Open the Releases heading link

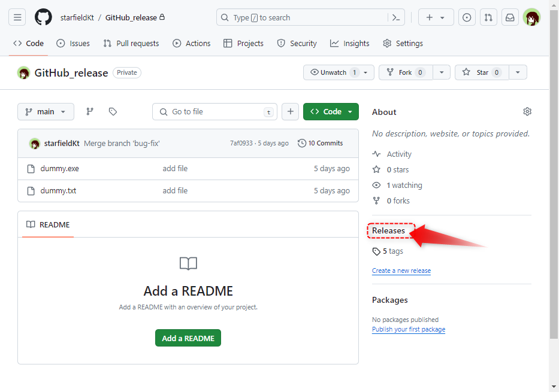pos(389,231)
